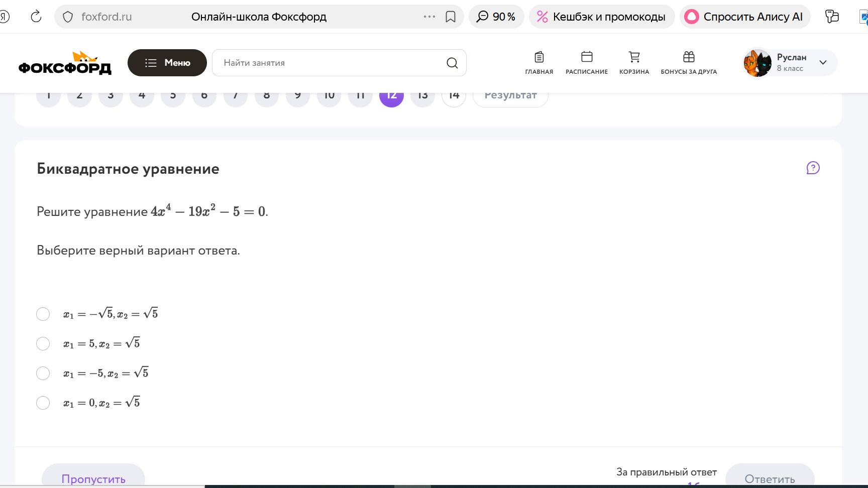This screenshot has height=488, width=868.
Task: Expand the Руслан profile dropdown
Action: (x=823, y=63)
